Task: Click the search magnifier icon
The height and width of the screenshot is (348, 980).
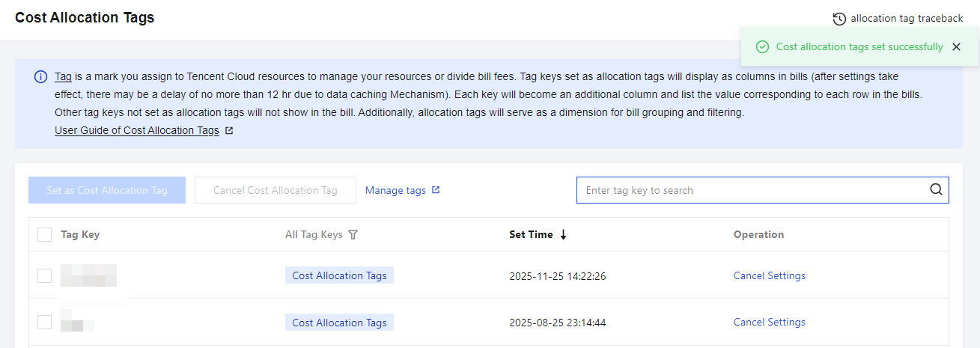Action: point(936,190)
